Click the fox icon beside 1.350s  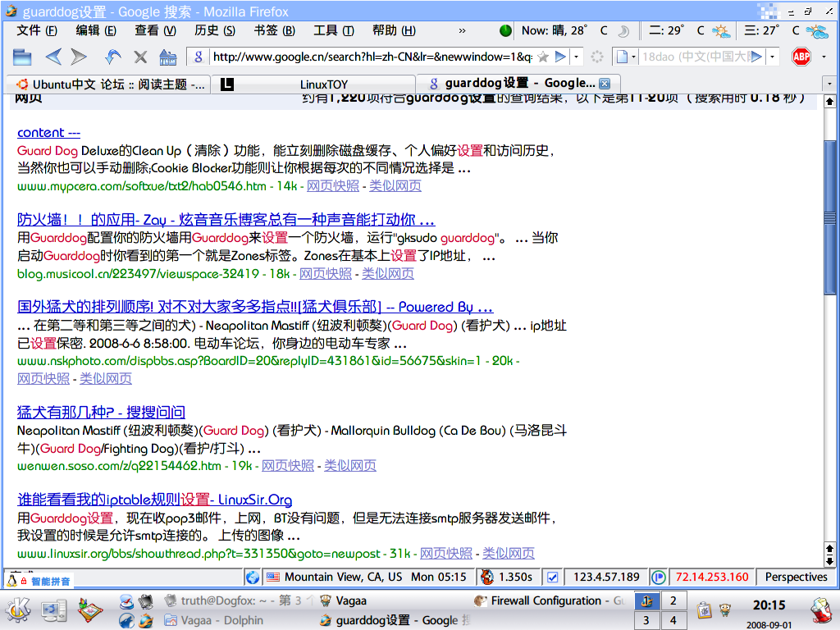pos(487,577)
